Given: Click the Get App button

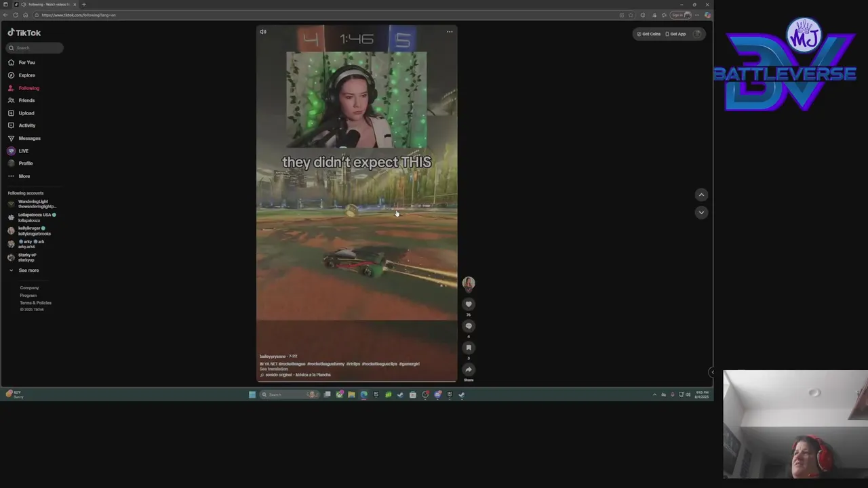Looking at the screenshot, I should pyautogui.click(x=675, y=34).
